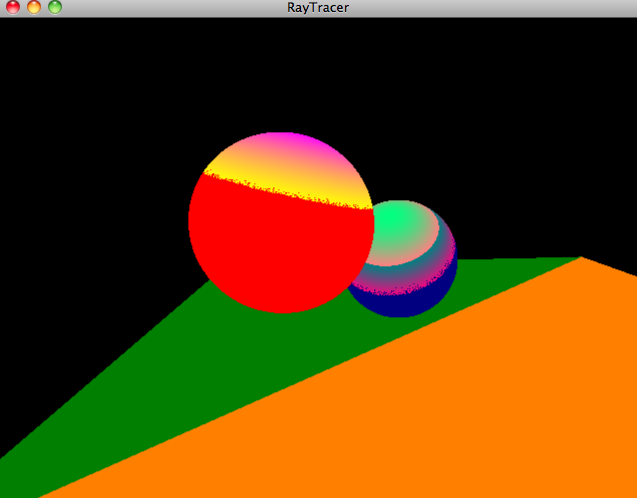Click the RayTracer title text
637x498 pixels.
(x=318, y=7)
